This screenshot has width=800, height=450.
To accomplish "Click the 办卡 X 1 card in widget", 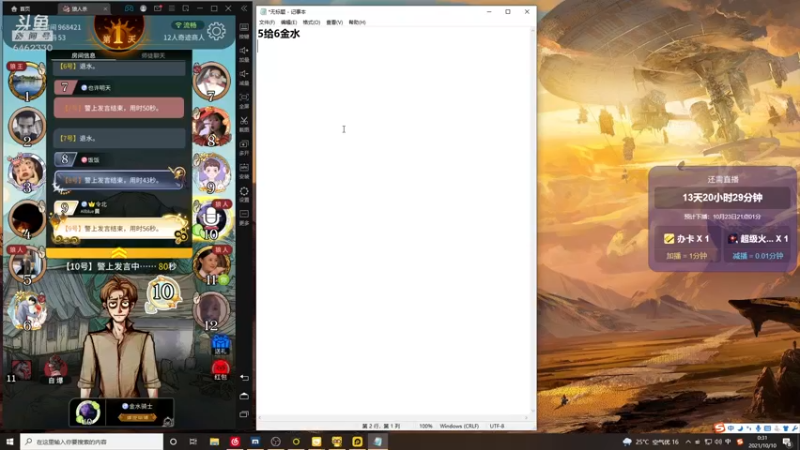I will pyautogui.click(x=687, y=245).
